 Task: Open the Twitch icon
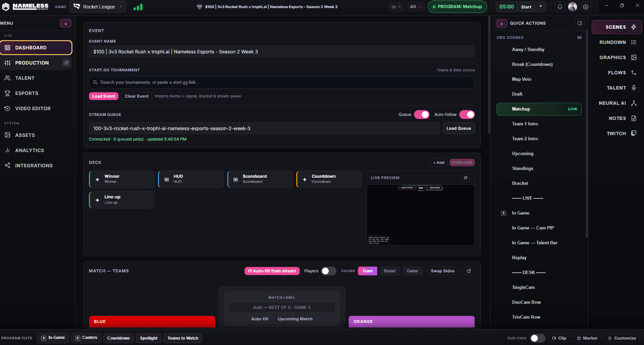(634, 133)
